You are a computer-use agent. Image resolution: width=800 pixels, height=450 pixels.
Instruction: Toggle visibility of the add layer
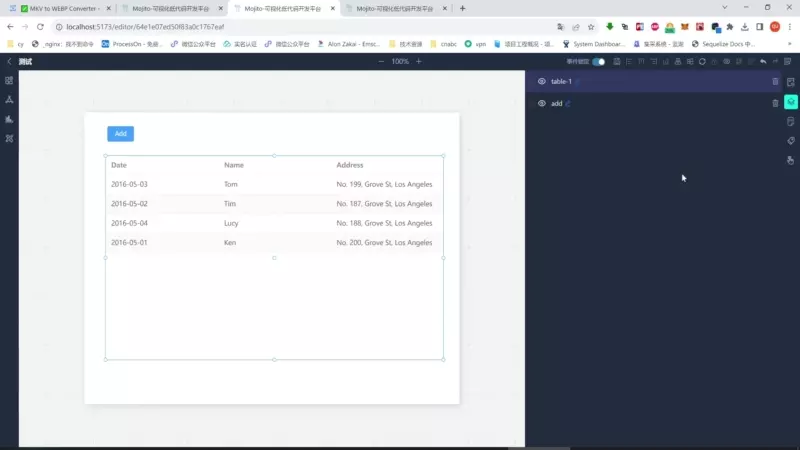tap(541, 103)
